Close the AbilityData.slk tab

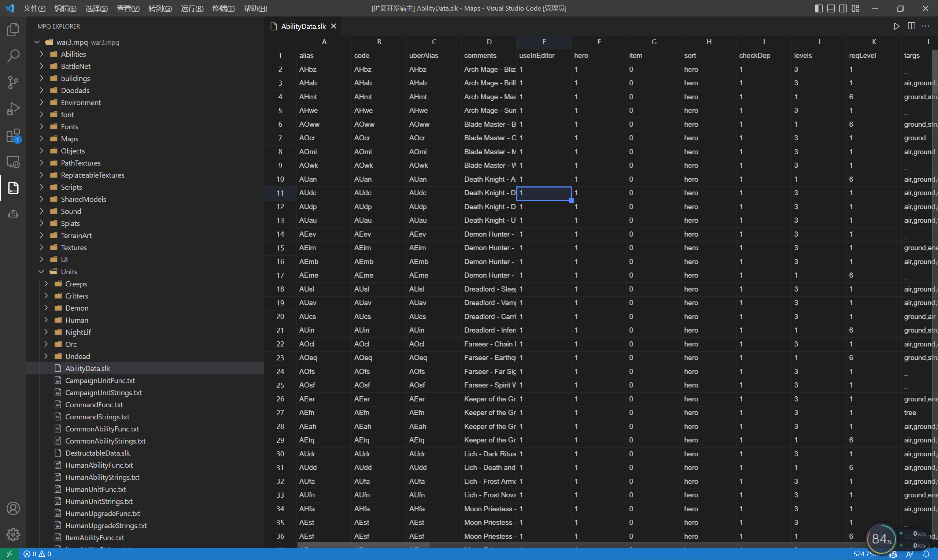click(333, 26)
